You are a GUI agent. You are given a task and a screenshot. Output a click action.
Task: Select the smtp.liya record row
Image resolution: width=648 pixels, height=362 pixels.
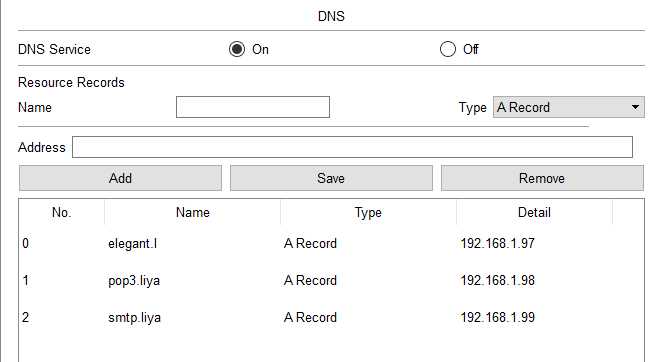point(331,318)
